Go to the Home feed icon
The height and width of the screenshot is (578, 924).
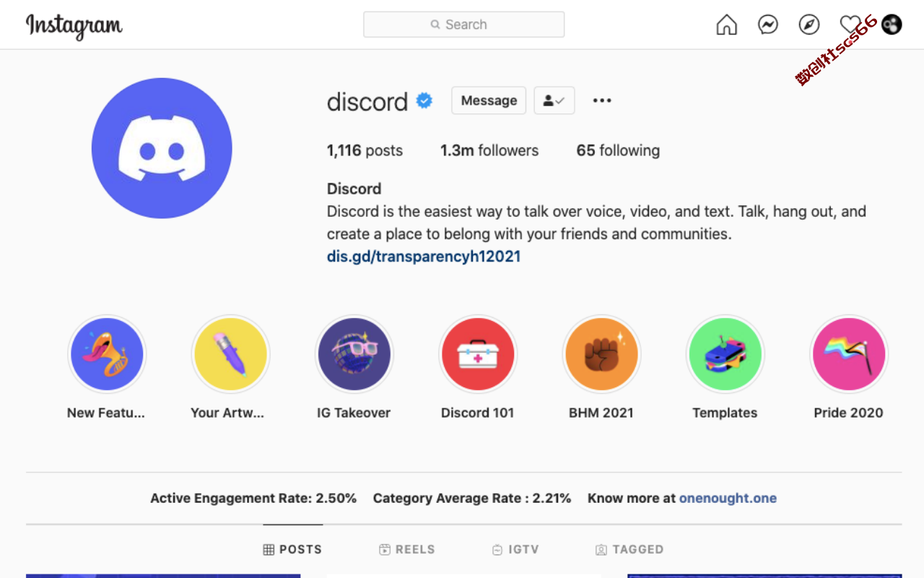726,25
